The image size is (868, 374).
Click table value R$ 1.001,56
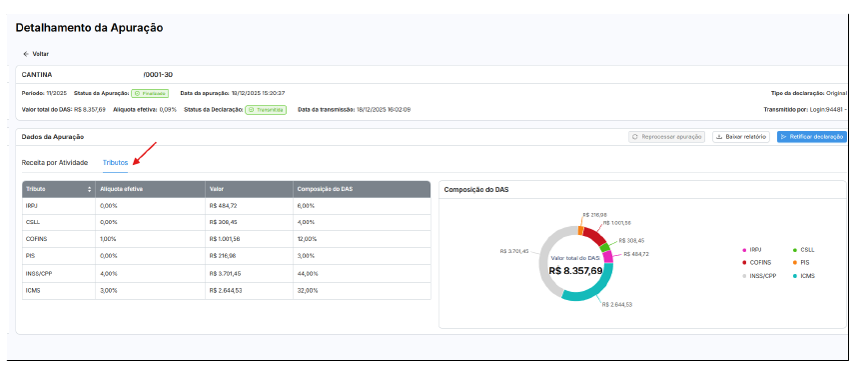click(225, 239)
